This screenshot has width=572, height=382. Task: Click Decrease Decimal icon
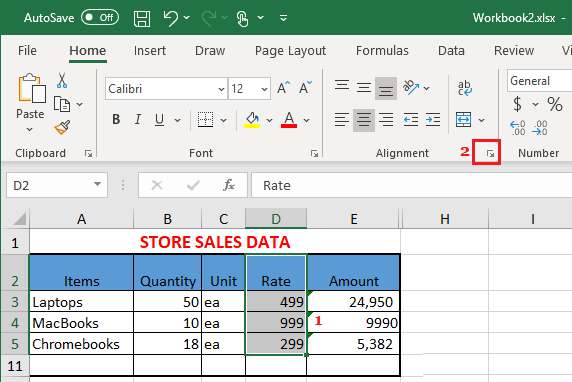pyautogui.click(x=540, y=128)
